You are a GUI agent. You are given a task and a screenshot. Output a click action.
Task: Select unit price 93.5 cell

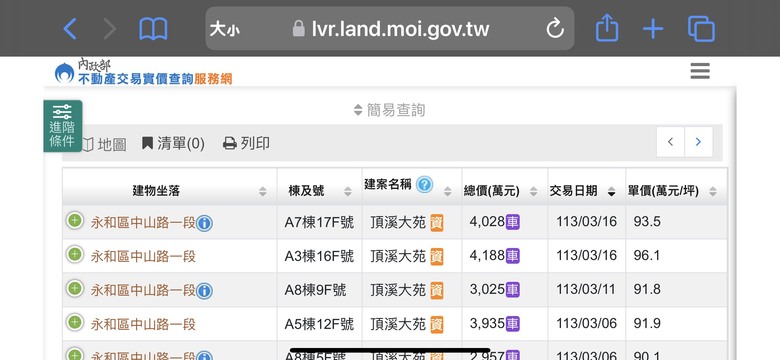tap(647, 222)
